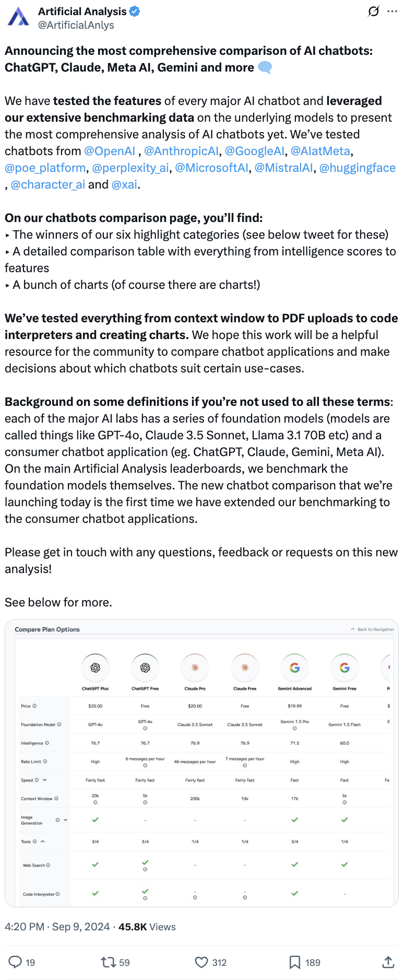The image size is (404, 980).
Task: Click the share upload icon
Action: 388,962
